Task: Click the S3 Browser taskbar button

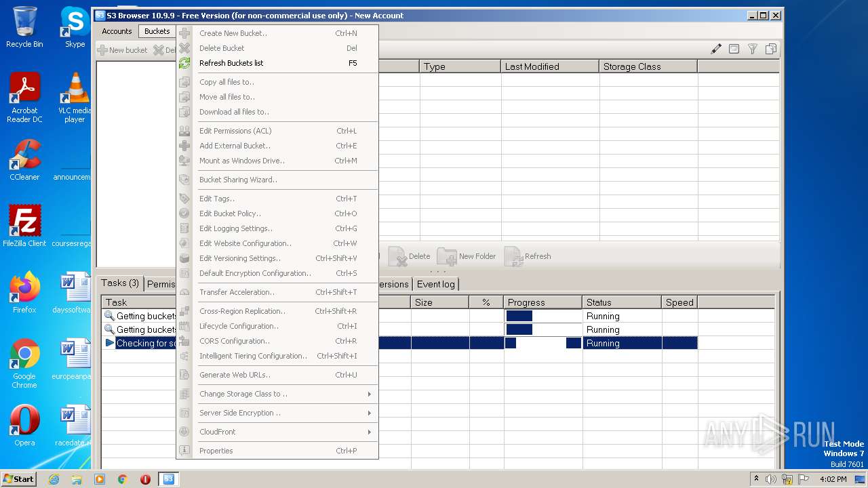Action: pos(169,479)
